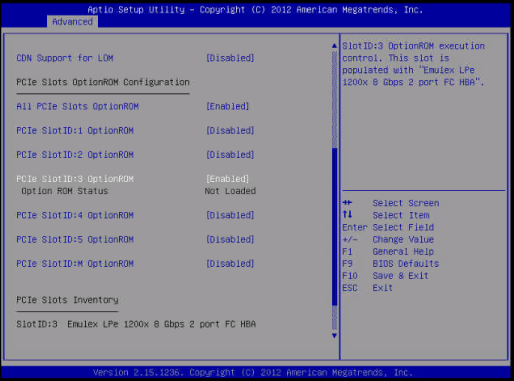514x381 pixels.
Task: Click the solid blue scrollbar thumb
Action: [x=334, y=227]
